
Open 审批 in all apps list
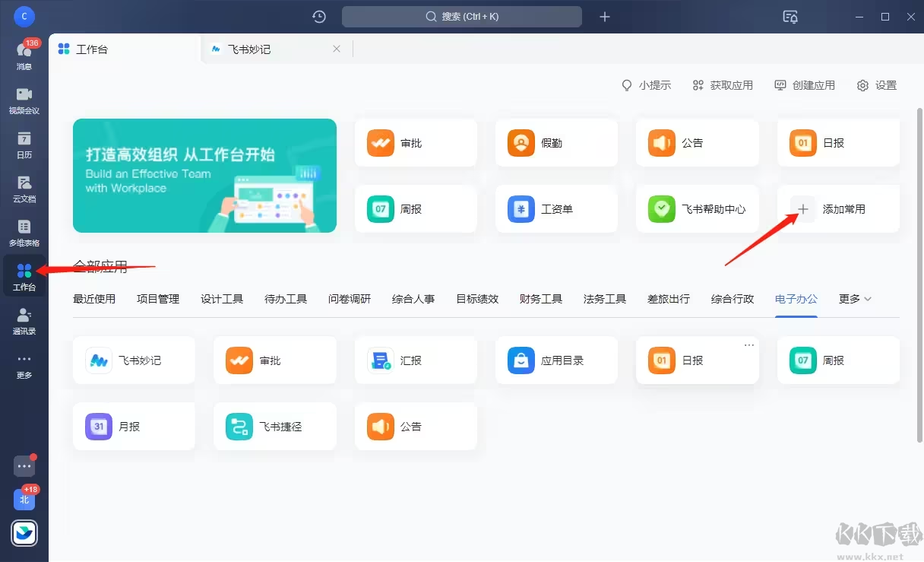[275, 360]
